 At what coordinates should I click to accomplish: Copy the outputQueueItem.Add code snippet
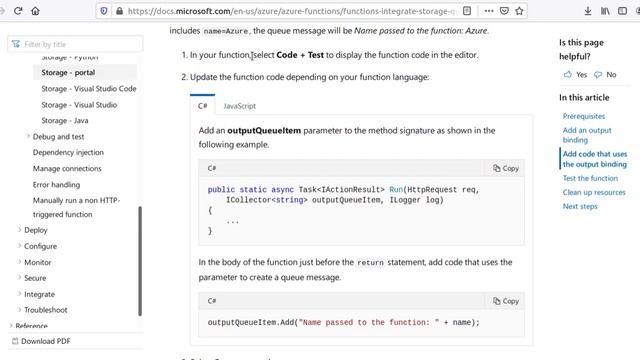click(x=506, y=301)
